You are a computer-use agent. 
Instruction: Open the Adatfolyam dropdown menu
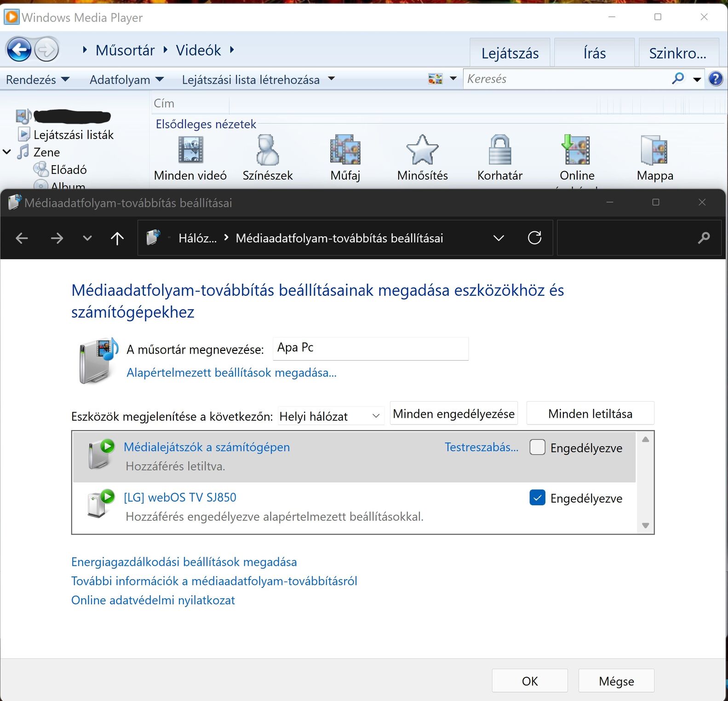point(126,80)
